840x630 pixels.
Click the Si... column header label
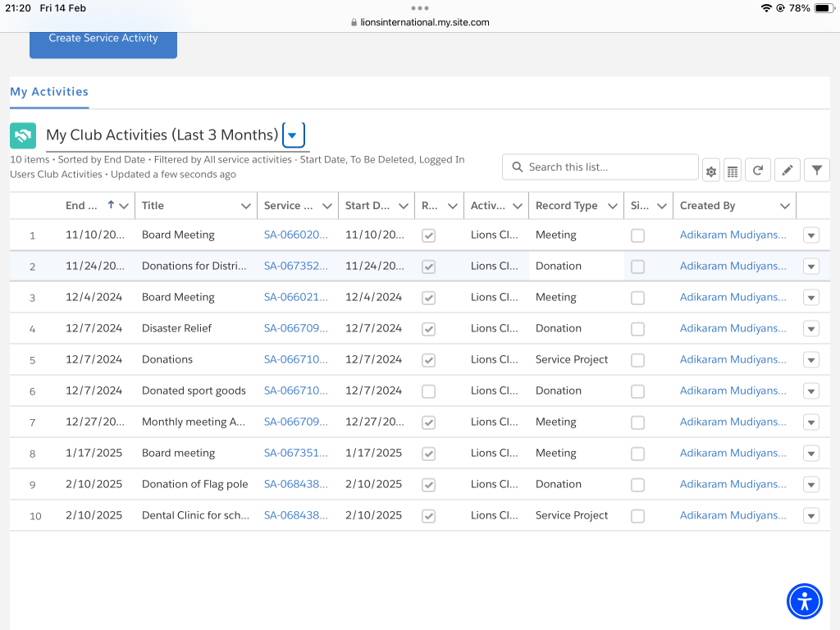pos(640,206)
